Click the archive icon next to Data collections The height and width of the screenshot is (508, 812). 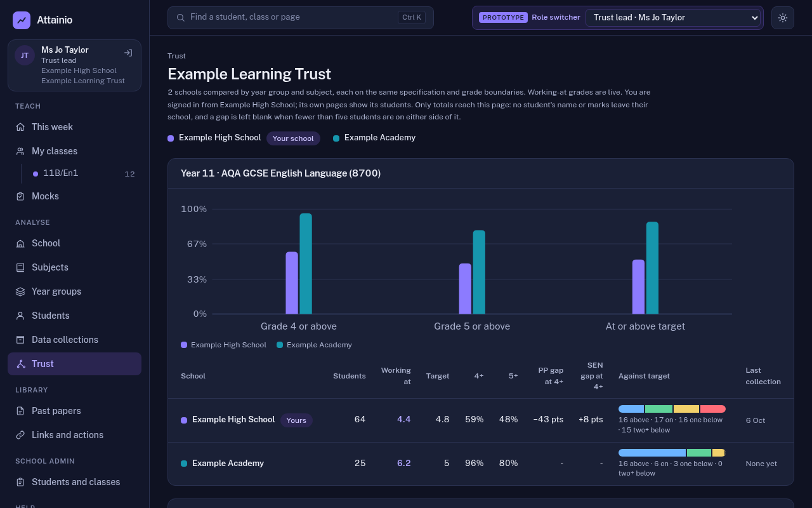[x=20, y=340]
